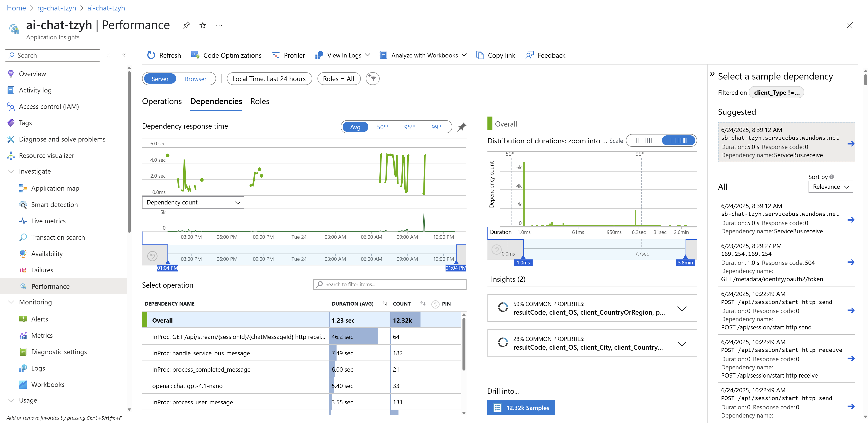Toggle the PIN column header control

point(435,304)
